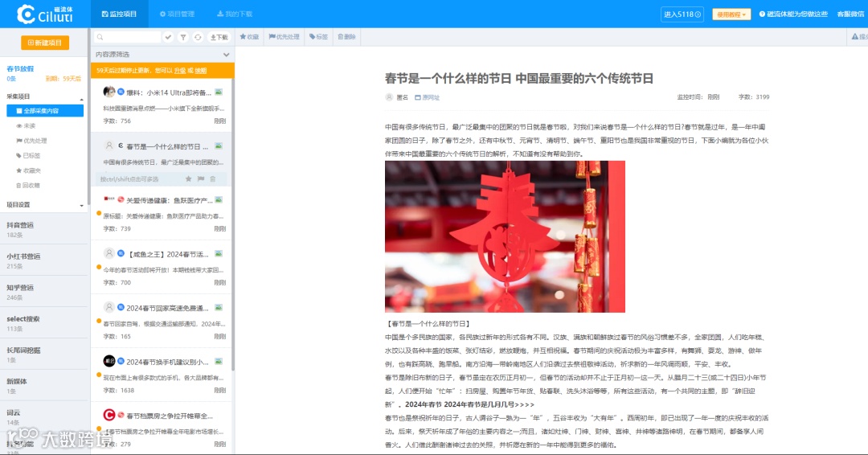Open 已标签 sidebar filter
This screenshot has height=455, width=868.
click(x=28, y=155)
